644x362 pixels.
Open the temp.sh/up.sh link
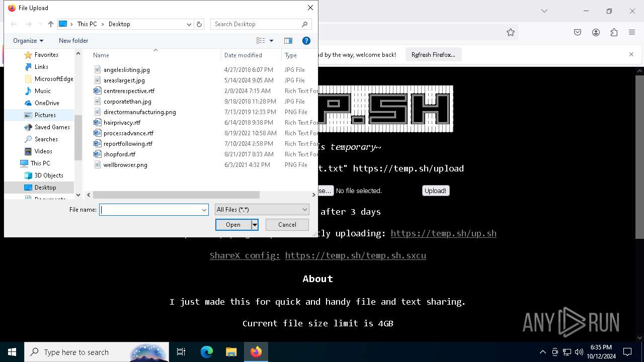click(443, 233)
